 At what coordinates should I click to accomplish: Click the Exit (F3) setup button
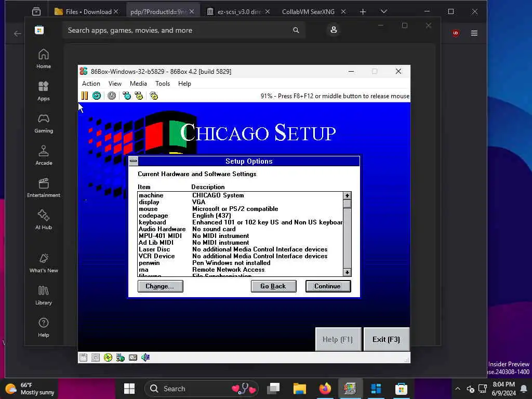pos(387,339)
